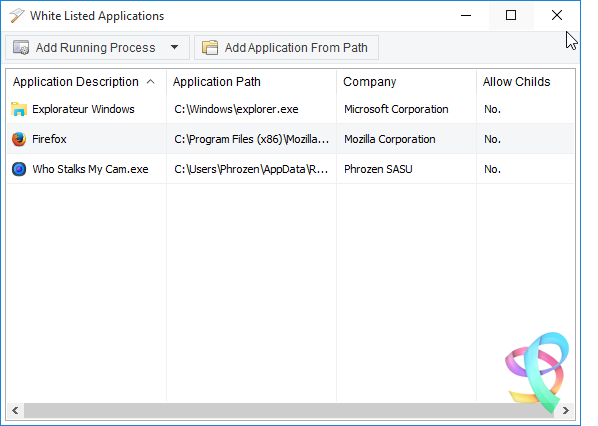Select the Mozilla Corporation company cell
The image size is (598, 426).
click(389, 139)
